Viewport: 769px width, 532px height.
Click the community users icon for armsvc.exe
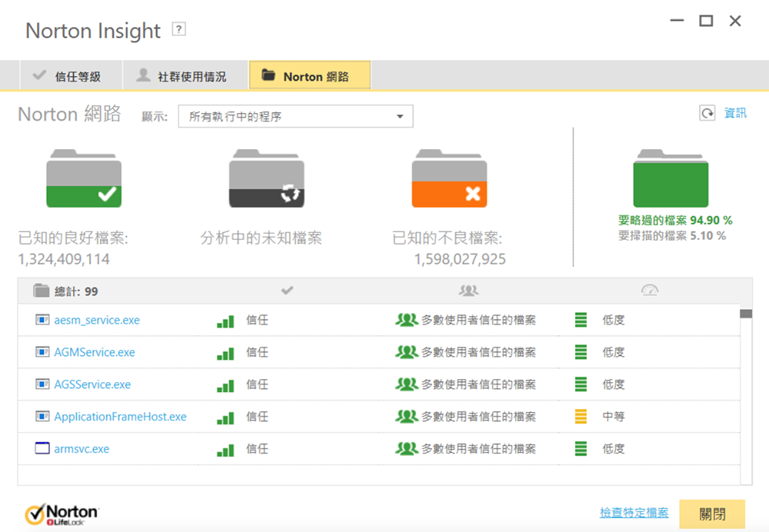[407, 449]
